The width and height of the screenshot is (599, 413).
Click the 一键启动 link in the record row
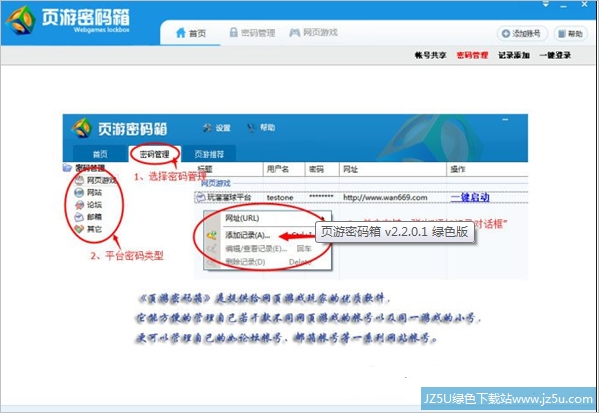pyautogui.click(x=470, y=198)
